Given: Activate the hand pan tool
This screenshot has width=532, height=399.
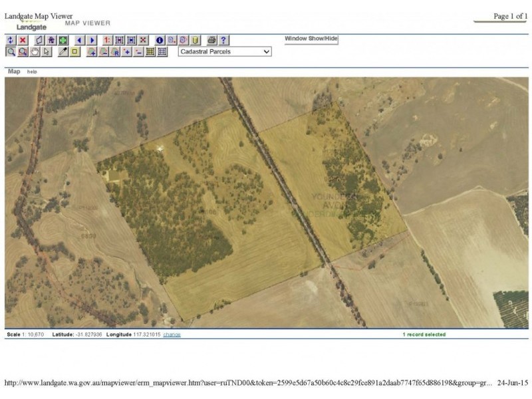Looking at the screenshot, I should (33, 51).
